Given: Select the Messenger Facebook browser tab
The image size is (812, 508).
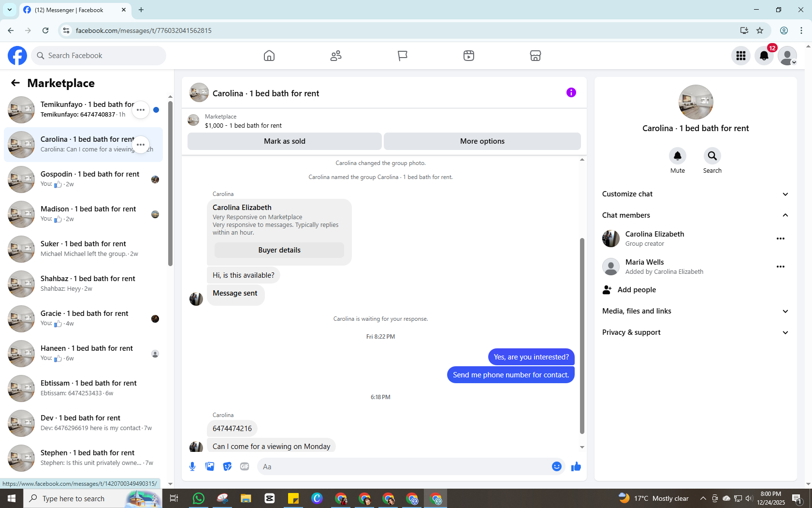Looking at the screenshot, I should coord(75,10).
